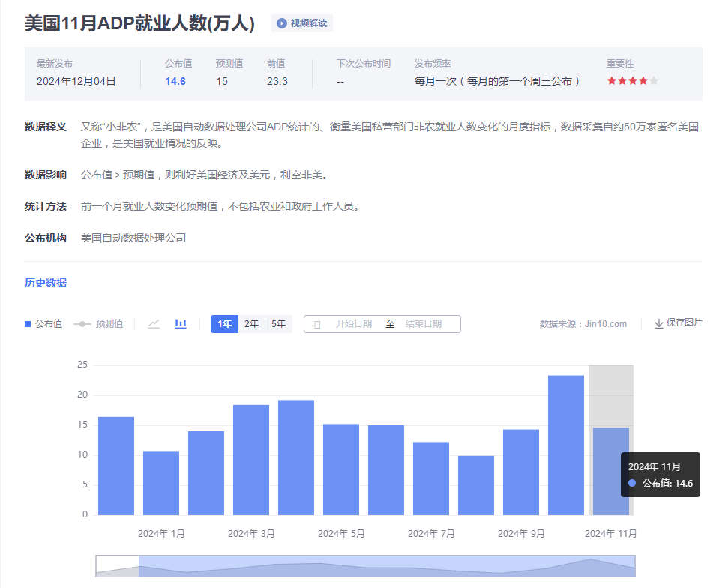Switch to bar chart view icon
This screenshot has height=588, width=722.
181,324
